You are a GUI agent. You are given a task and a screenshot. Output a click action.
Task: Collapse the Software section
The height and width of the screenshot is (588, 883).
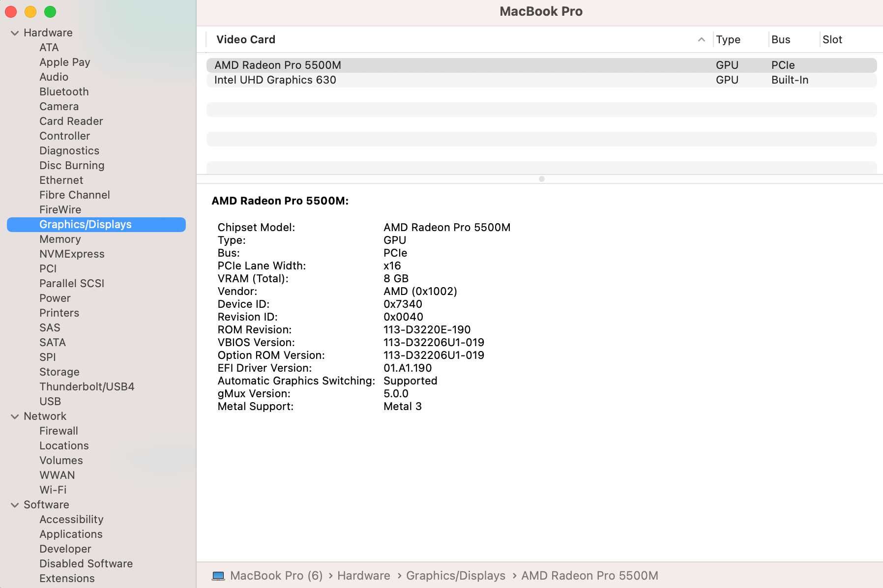[15, 505]
